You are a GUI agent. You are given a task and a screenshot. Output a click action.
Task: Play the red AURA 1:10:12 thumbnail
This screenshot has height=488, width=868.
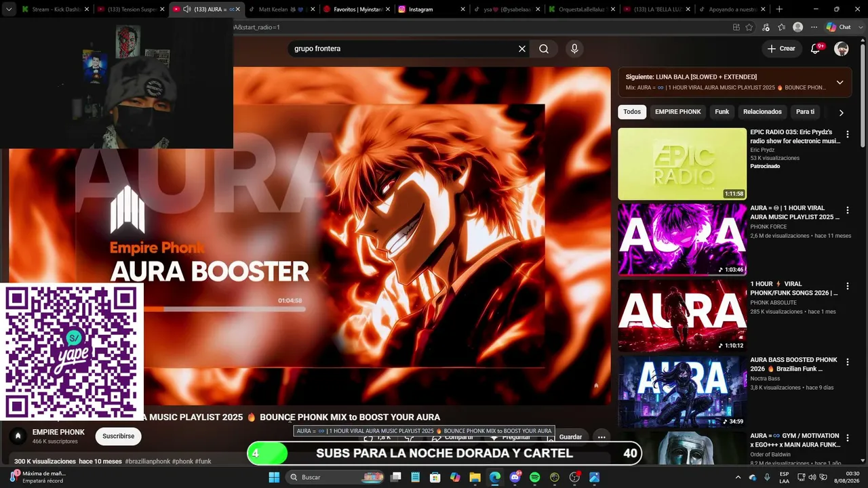682,316
